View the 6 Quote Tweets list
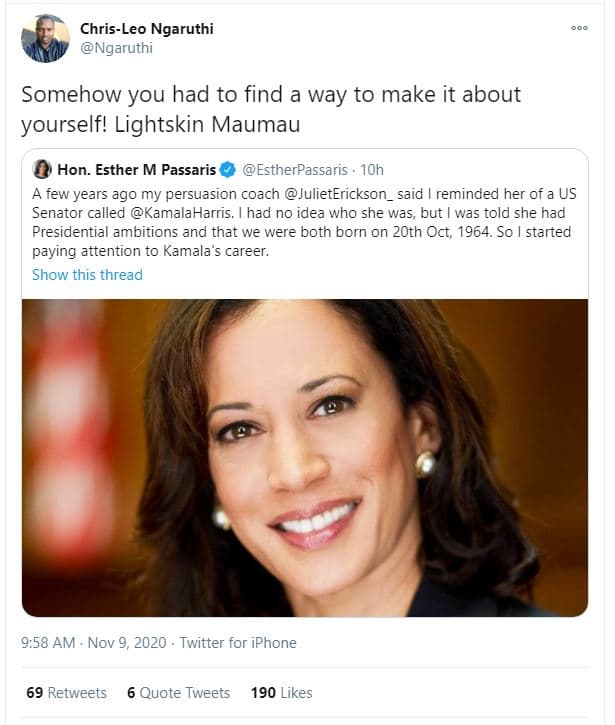615x725 pixels. [178, 692]
